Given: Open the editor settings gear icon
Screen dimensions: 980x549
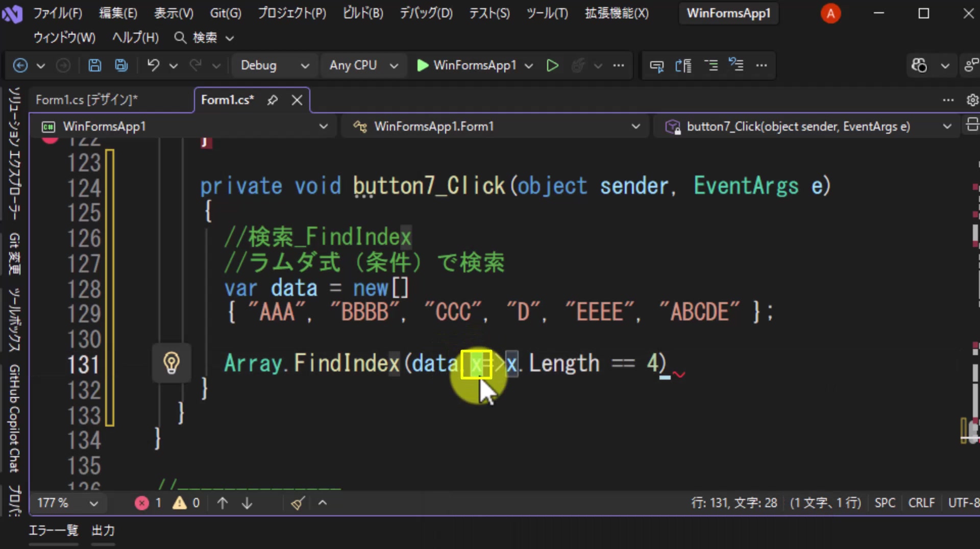Looking at the screenshot, I should [972, 100].
